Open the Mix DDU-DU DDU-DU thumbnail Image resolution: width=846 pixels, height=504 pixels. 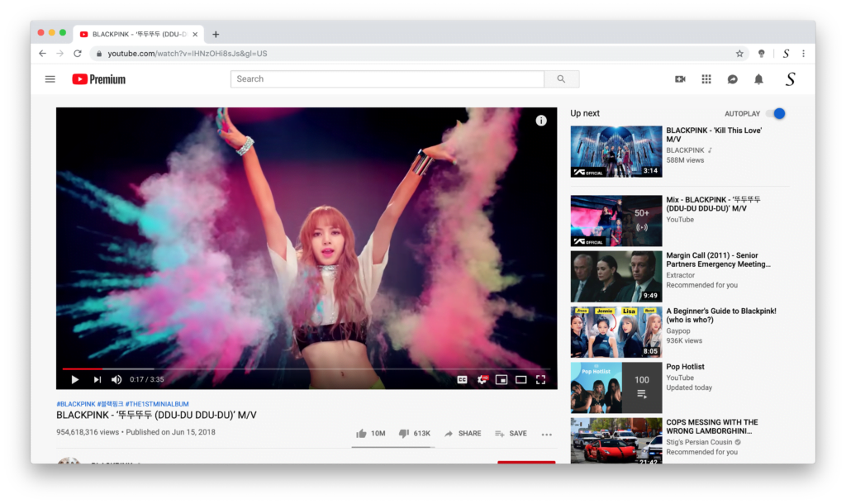click(616, 221)
